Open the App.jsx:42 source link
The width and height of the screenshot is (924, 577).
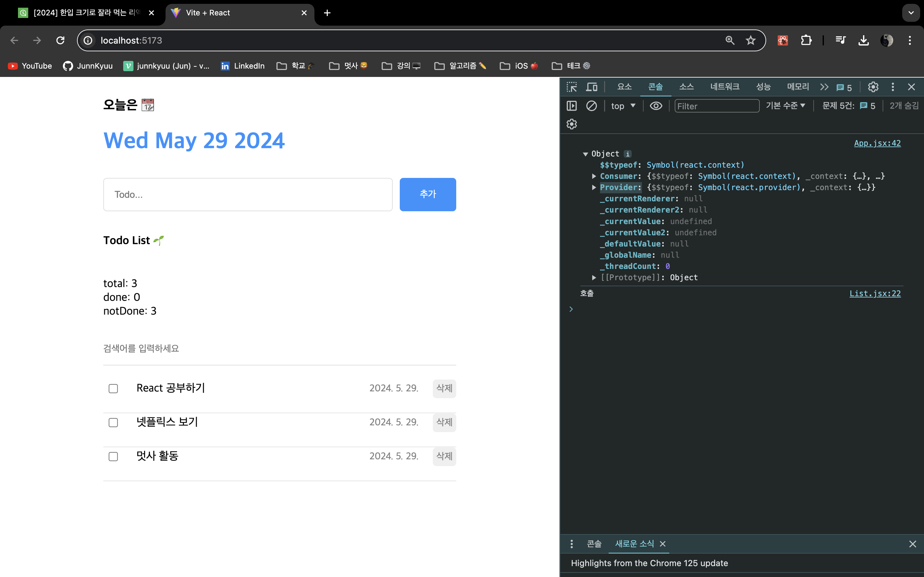click(877, 143)
